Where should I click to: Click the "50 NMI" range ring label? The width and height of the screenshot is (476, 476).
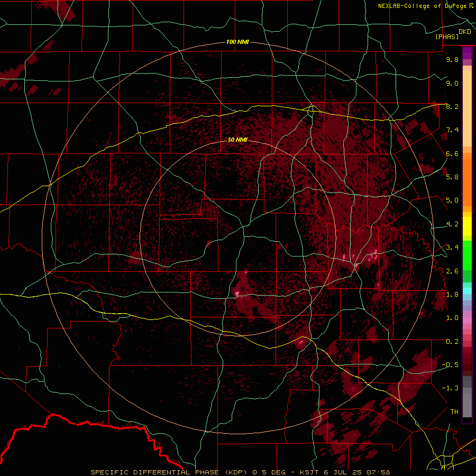click(x=237, y=140)
